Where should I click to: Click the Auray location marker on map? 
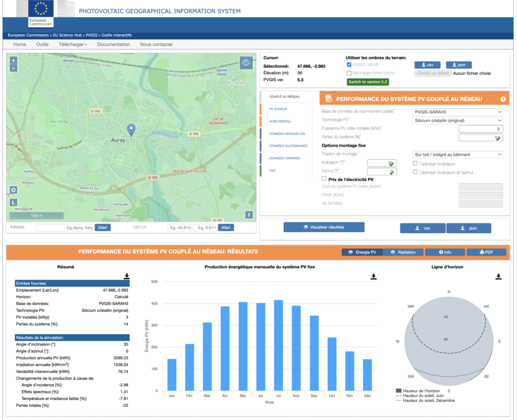point(131,130)
